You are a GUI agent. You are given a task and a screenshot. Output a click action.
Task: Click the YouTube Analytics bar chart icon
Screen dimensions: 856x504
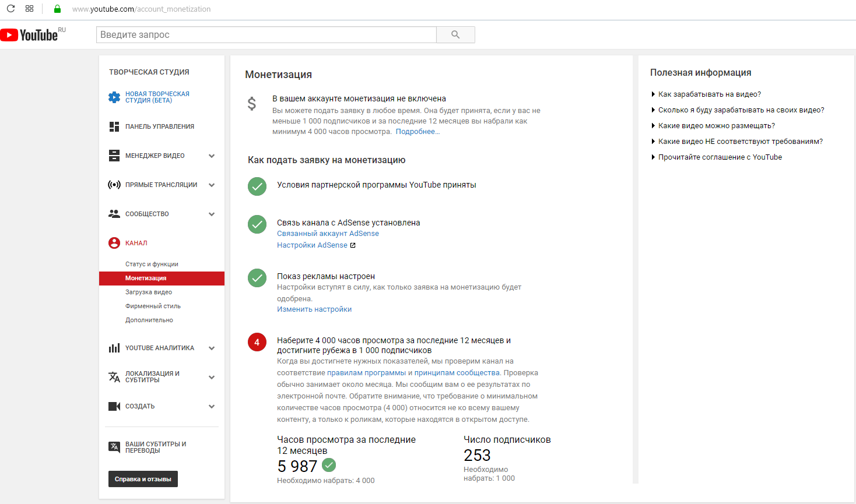[x=114, y=348]
